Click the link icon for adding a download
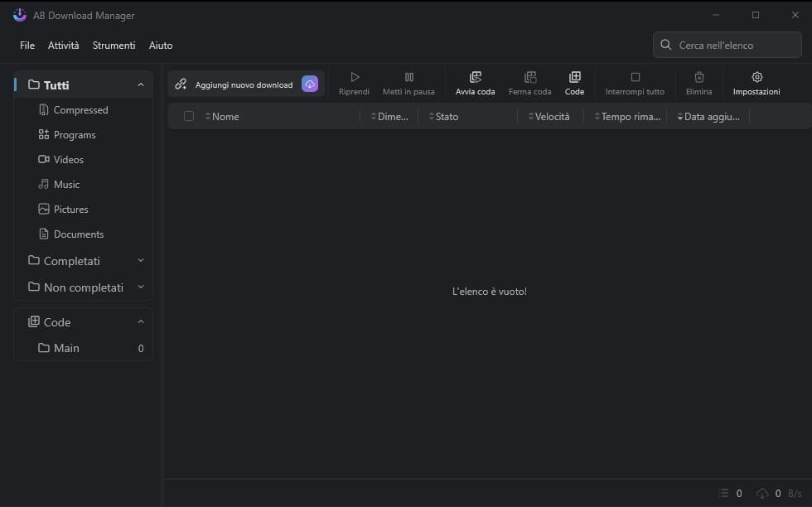This screenshot has width=812, height=507. [x=181, y=84]
